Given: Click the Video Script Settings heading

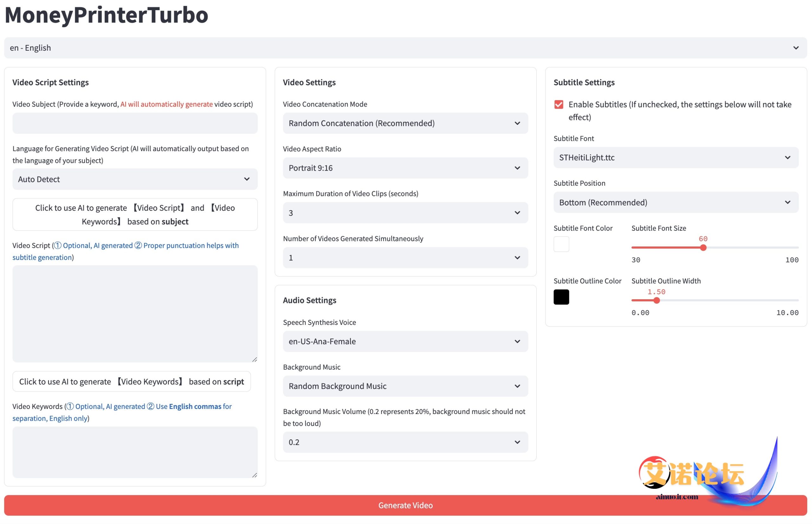Looking at the screenshot, I should [x=50, y=82].
